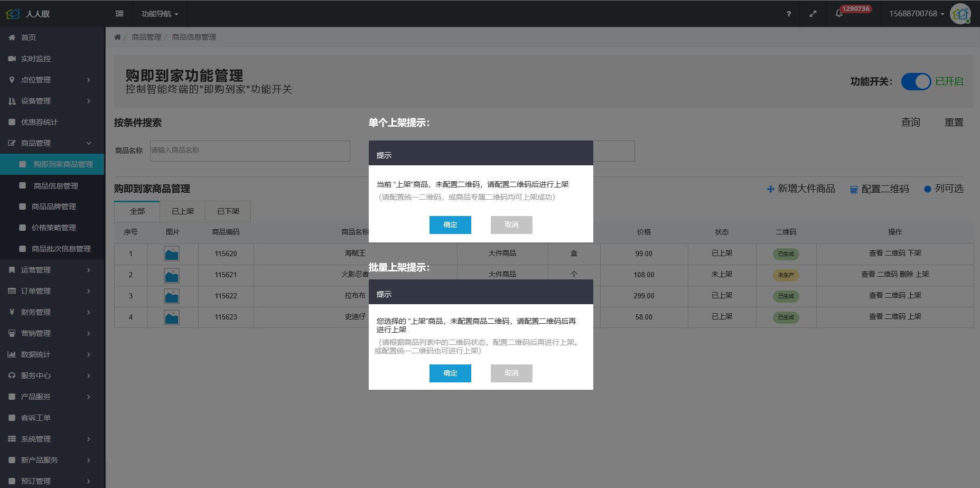Open the help question mark icon
This screenshot has height=488, width=980.
788,14
